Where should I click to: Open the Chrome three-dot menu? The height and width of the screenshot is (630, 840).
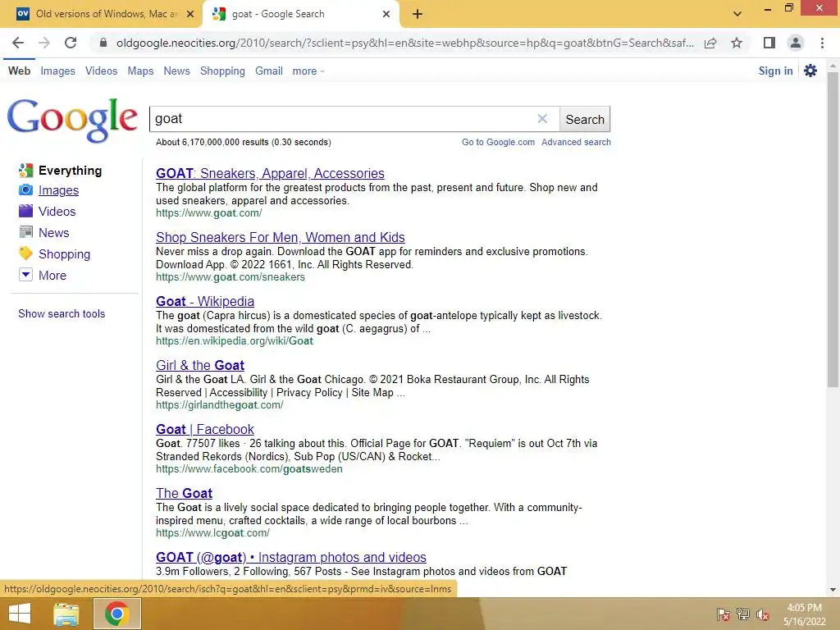[x=822, y=43]
